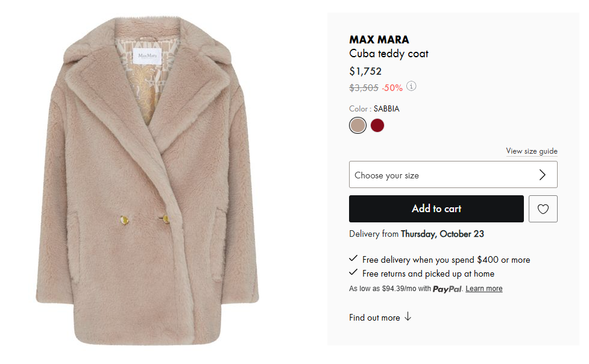Click the PayPal logo

click(x=447, y=289)
